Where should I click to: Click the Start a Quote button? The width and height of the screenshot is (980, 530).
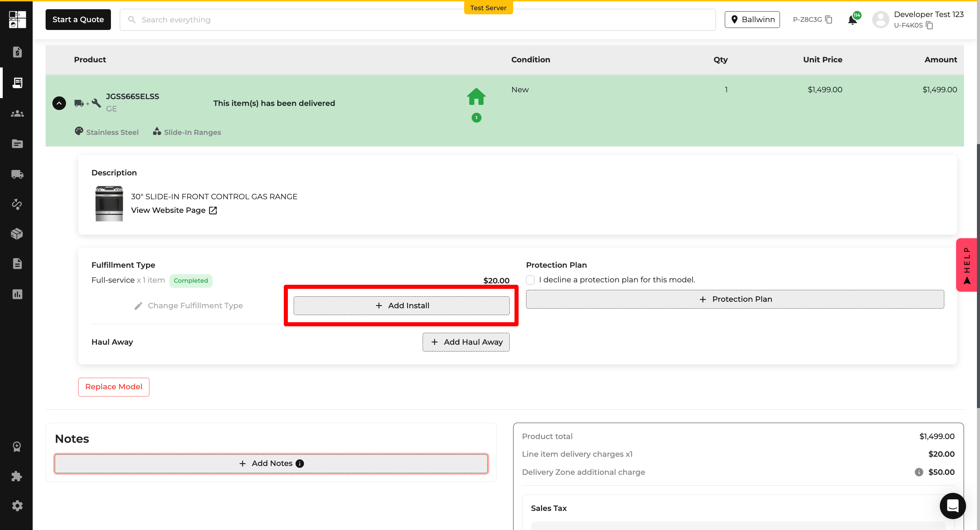click(x=78, y=19)
